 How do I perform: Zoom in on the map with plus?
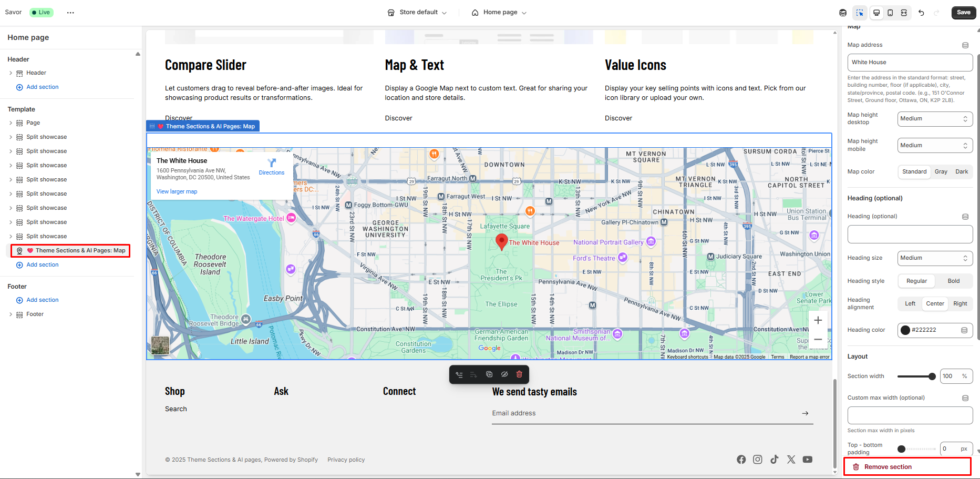point(818,320)
